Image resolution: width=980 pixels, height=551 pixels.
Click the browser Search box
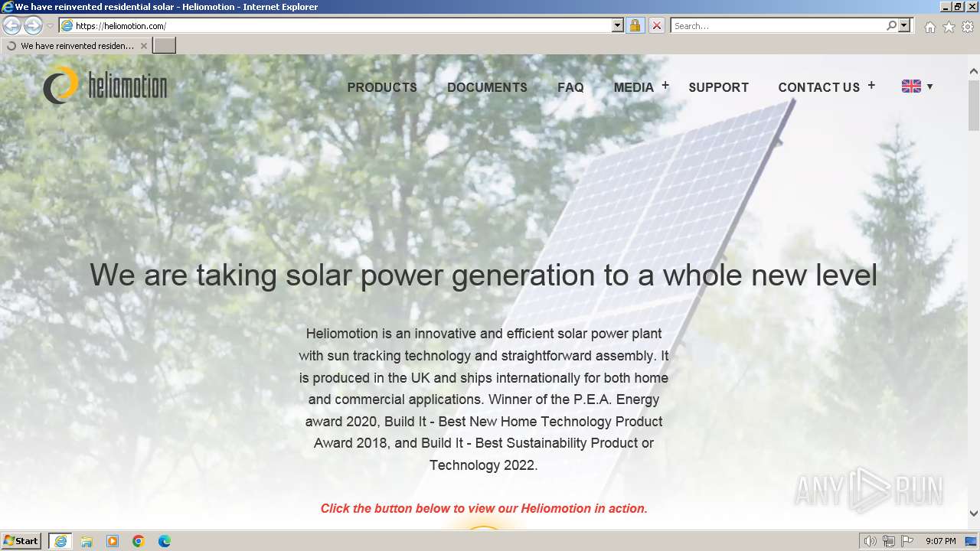point(778,25)
